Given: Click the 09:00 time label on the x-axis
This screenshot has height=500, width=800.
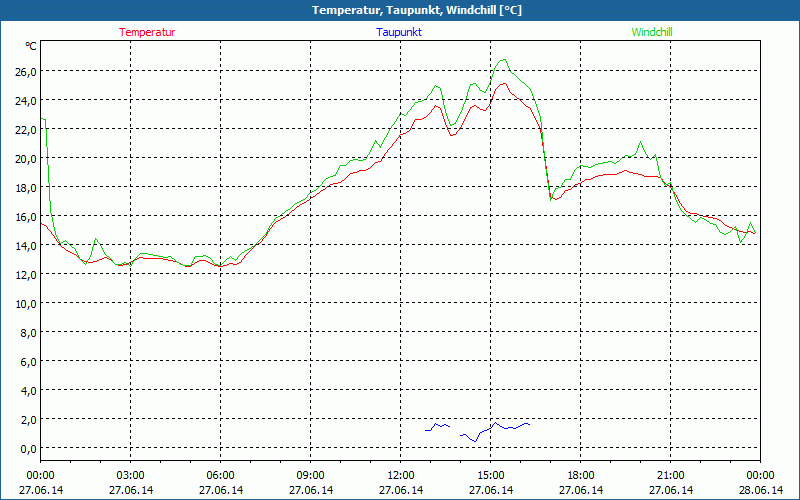Looking at the screenshot, I should 311,476.
